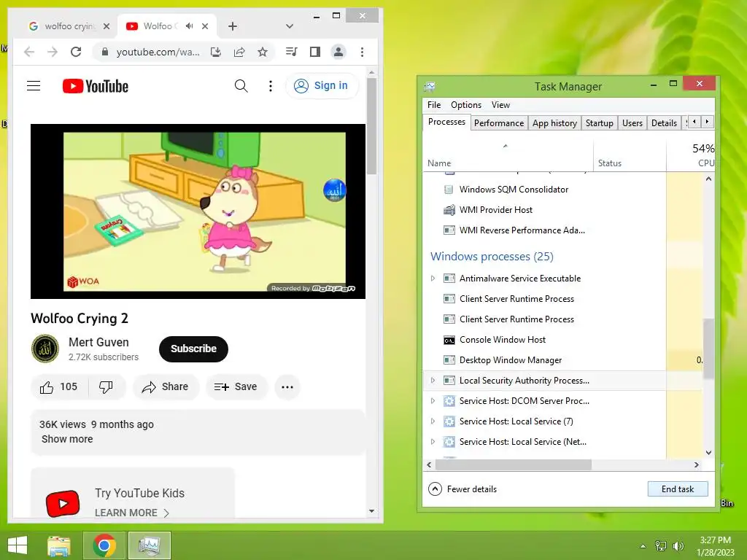Switch to the Users tab
The image size is (747, 560).
(x=632, y=122)
